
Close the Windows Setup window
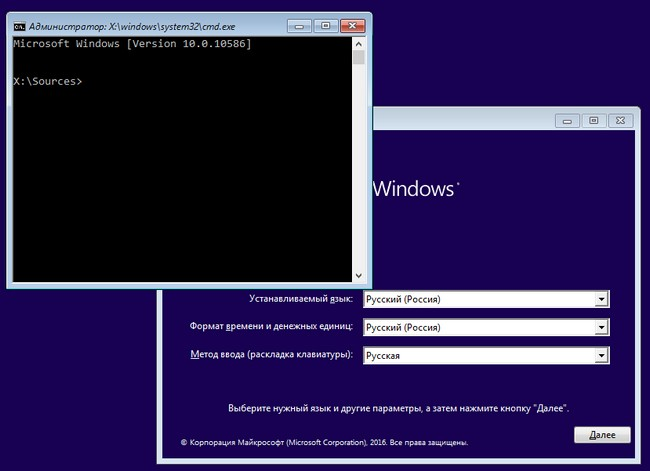coord(620,121)
